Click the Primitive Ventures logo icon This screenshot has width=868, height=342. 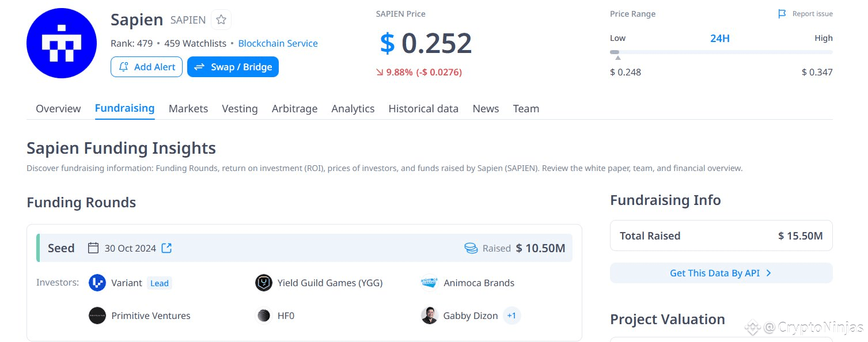tap(97, 316)
